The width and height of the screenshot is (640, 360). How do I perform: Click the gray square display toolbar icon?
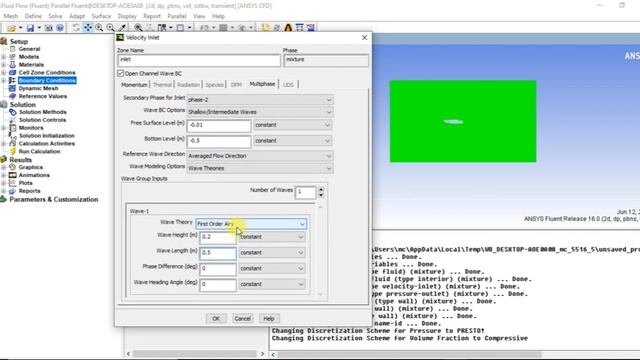pos(223,28)
